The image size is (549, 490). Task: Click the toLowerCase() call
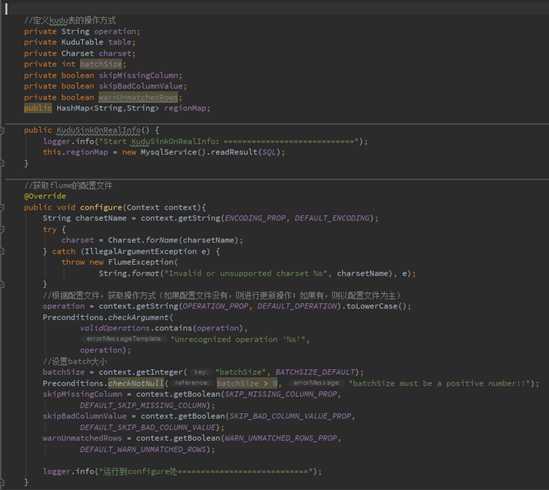click(x=377, y=306)
